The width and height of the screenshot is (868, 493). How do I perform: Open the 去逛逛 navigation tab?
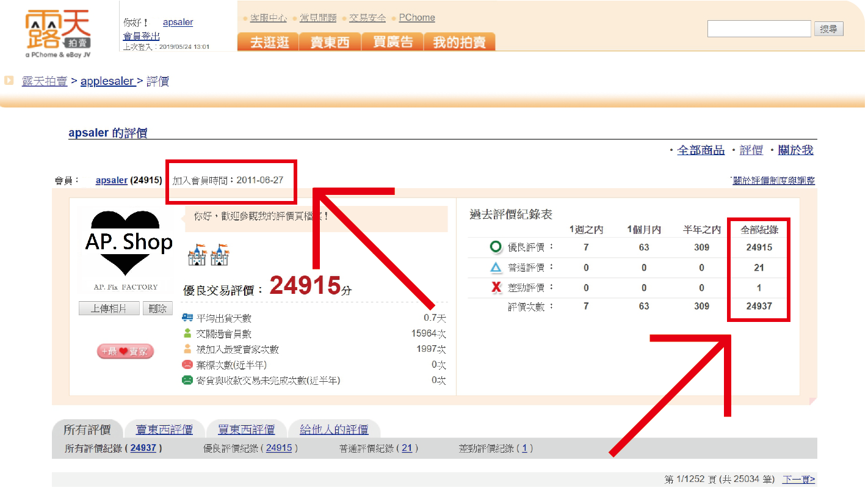point(269,42)
